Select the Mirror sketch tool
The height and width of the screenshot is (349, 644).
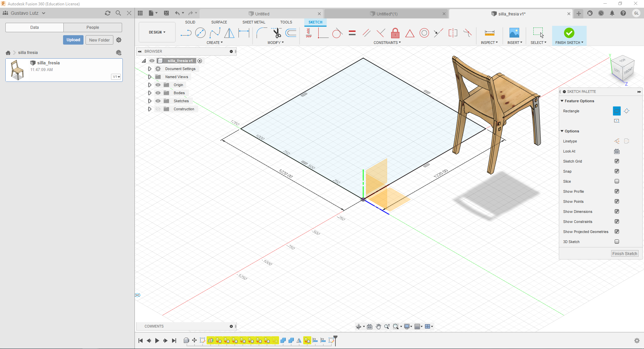229,33
